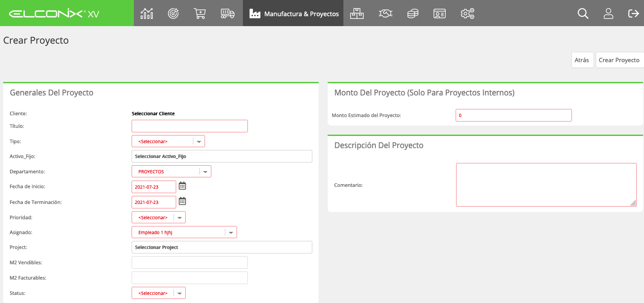Click the logout arrow icon
644x303 pixels.
coord(634,14)
